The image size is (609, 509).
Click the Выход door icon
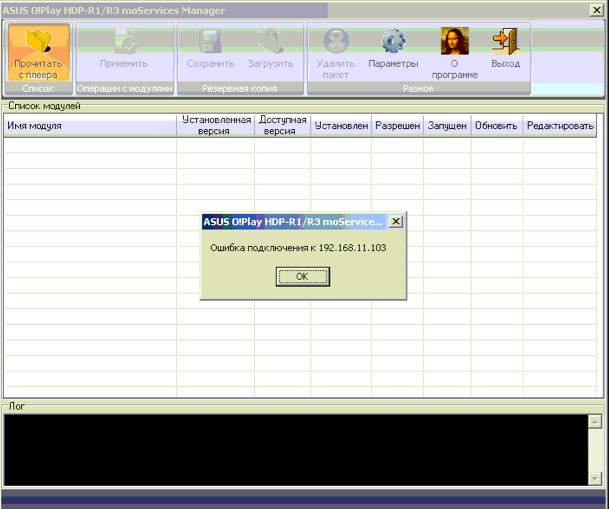click(x=505, y=42)
